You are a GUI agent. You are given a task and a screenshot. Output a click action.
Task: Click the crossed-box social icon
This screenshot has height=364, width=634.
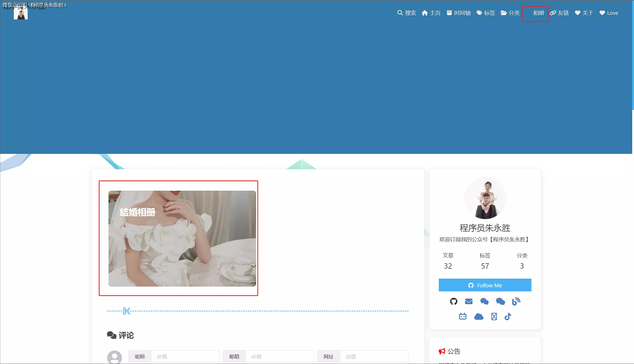coord(494,316)
